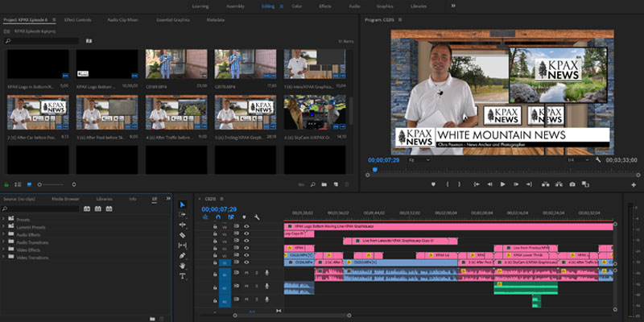Viewport: 644px width, 322px height.
Task: Toggle Snap in the timeline
Action: click(x=218, y=217)
